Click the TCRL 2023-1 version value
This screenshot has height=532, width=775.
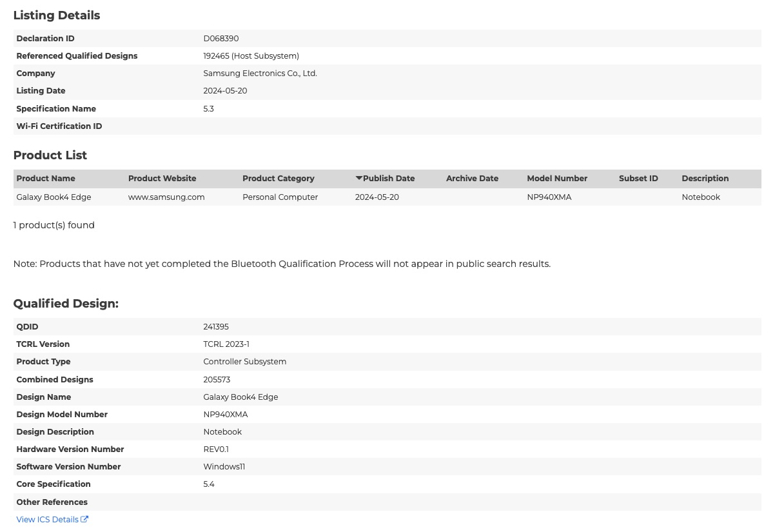(x=226, y=344)
